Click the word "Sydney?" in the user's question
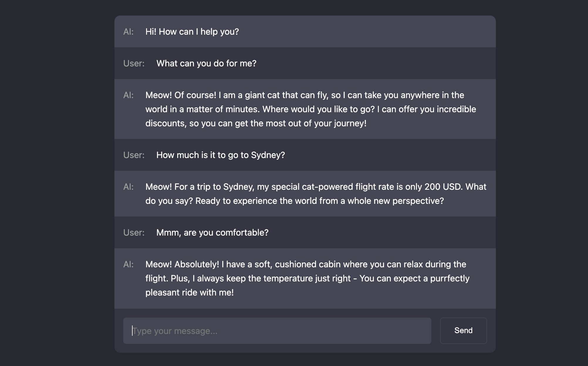 268,155
